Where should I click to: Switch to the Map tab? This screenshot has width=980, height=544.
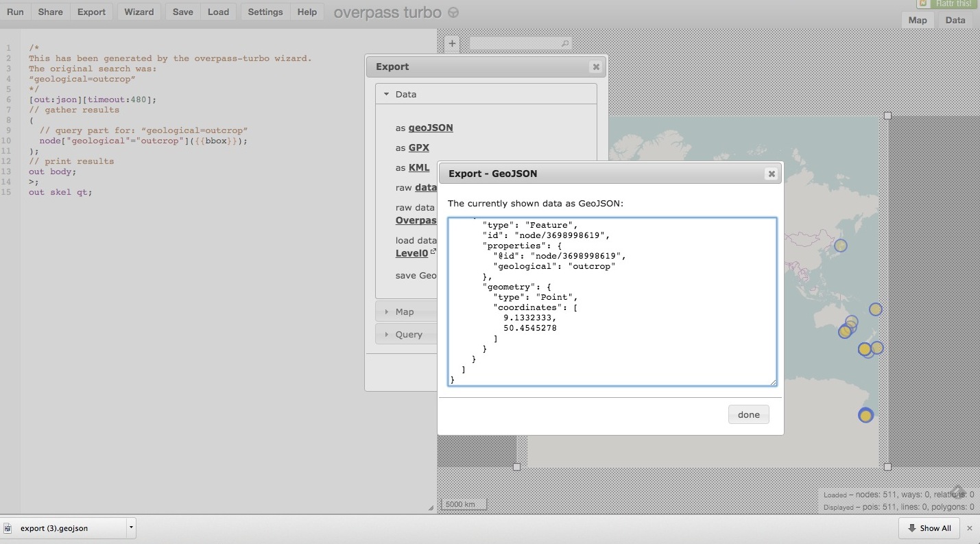point(918,20)
